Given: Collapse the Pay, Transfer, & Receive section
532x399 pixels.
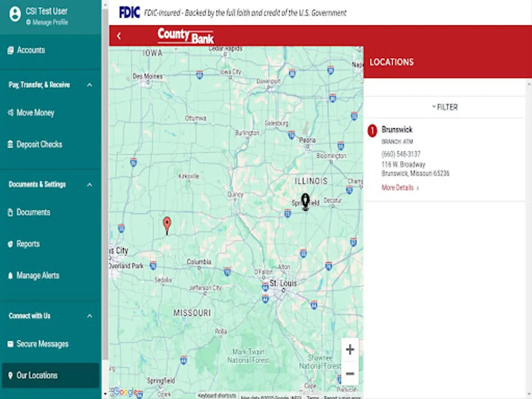Looking at the screenshot, I should 90,85.
